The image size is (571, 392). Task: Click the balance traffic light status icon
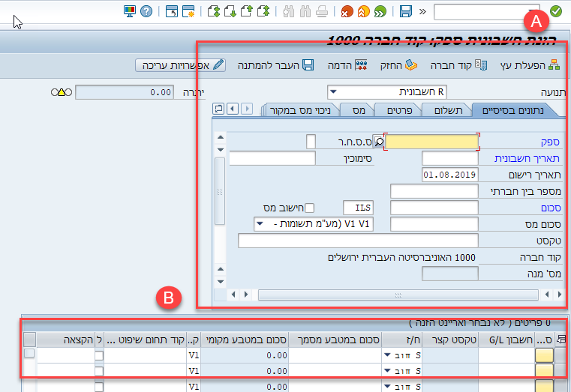(x=62, y=92)
